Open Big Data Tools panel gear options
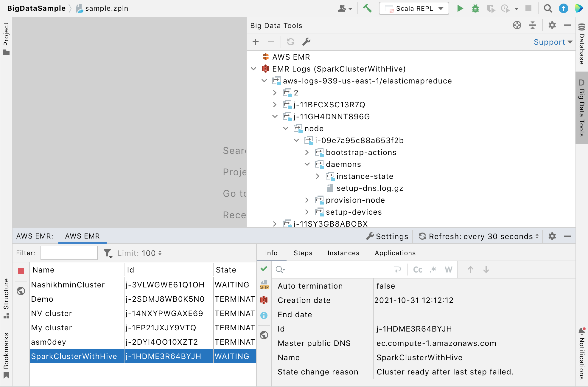The height and width of the screenshot is (387, 588). 552,25
